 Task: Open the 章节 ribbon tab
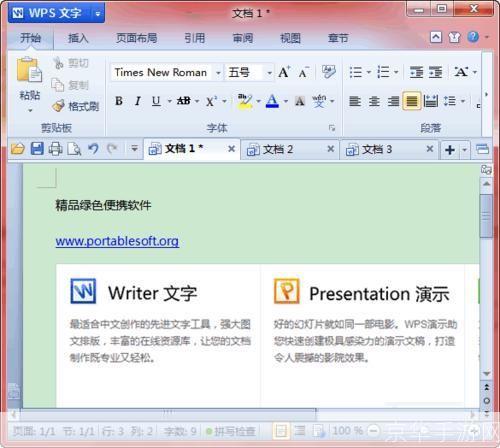click(x=338, y=38)
